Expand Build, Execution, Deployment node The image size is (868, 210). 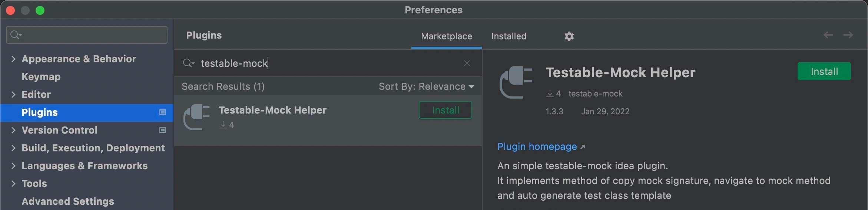pyautogui.click(x=13, y=148)
